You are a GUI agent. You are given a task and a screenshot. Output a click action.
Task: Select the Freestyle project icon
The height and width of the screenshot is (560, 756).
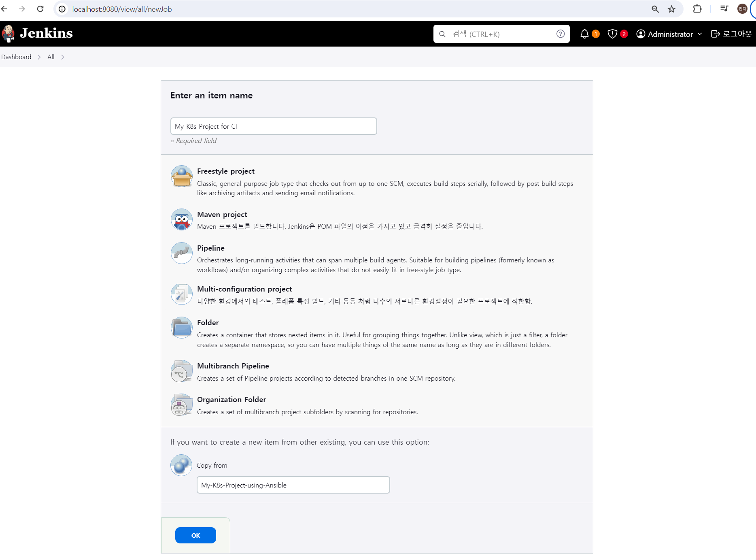coord(182,176)
